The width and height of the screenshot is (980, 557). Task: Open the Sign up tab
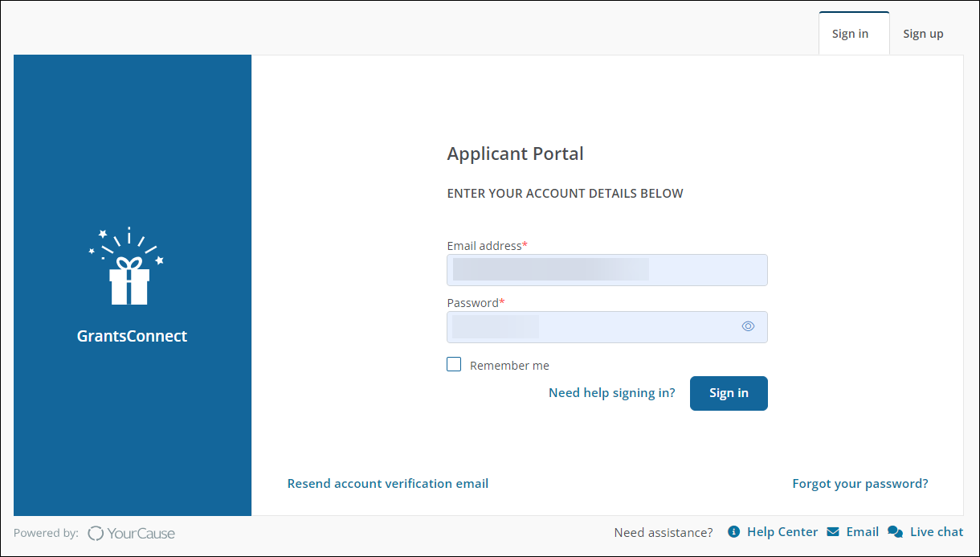coord(923,34)
